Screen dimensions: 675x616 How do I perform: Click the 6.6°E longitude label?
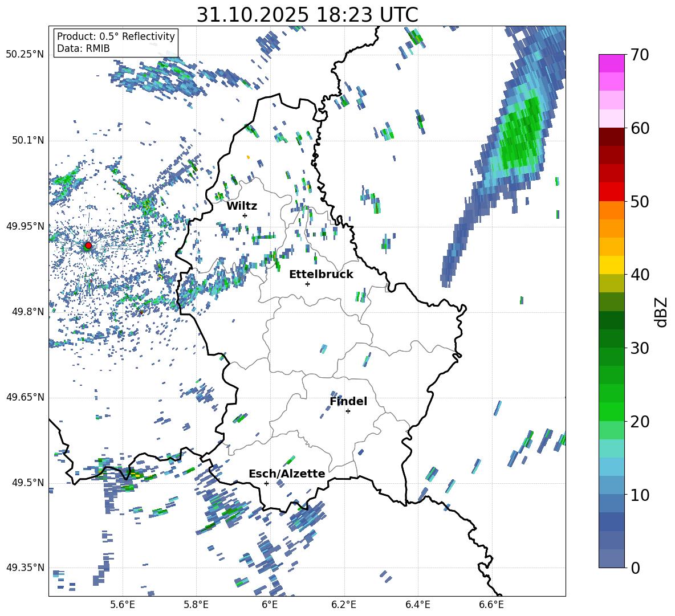point(491,605)
